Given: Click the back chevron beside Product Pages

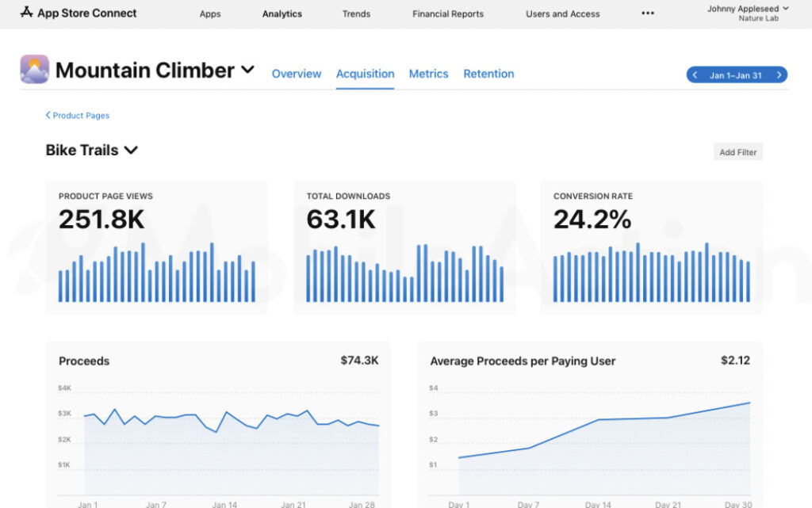Looking at the screenshot, I should point(48,116).
